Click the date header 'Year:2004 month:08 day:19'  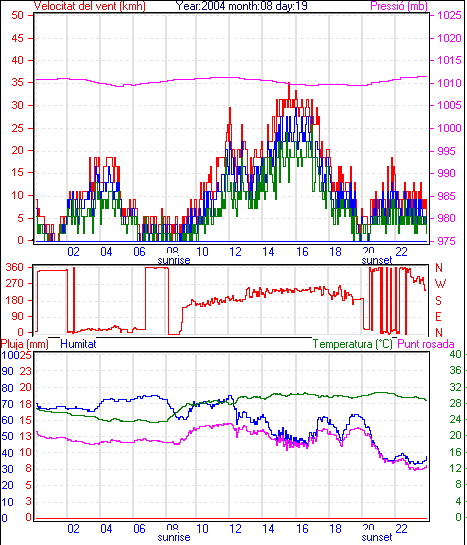click(241, 6)
